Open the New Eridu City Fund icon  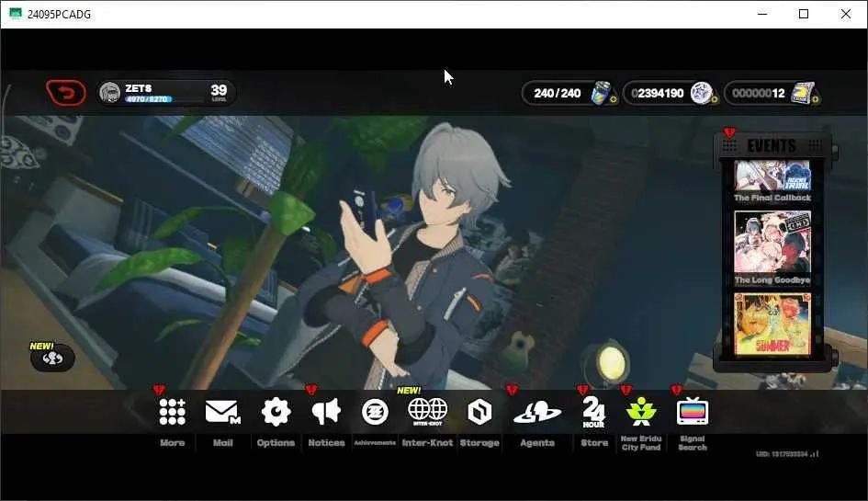click(641, 411)
